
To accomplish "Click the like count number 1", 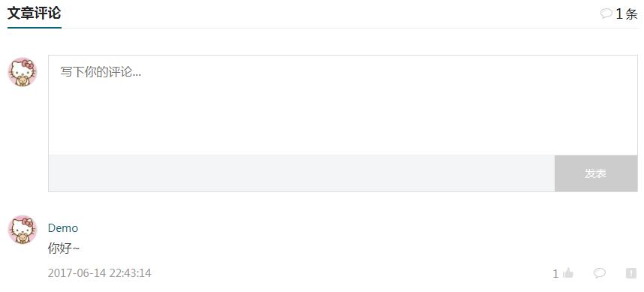I will click(555, 274).
